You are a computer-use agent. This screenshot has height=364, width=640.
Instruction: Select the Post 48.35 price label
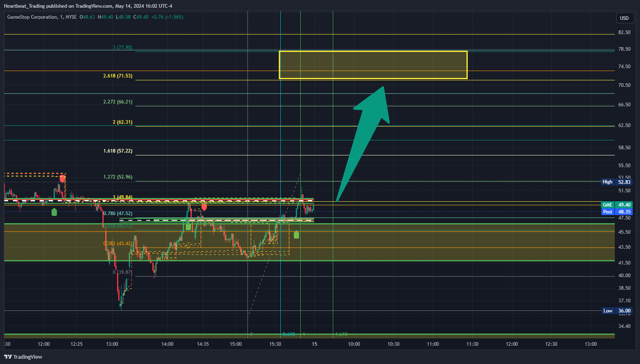616,212
